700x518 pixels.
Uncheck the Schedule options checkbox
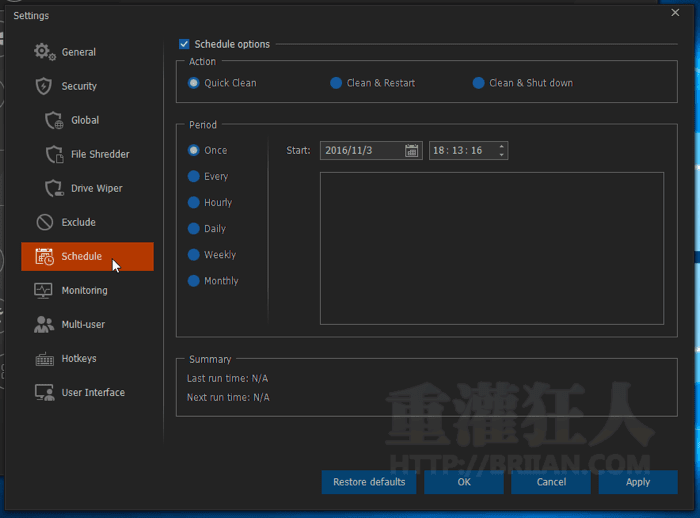tap(184, 44)
